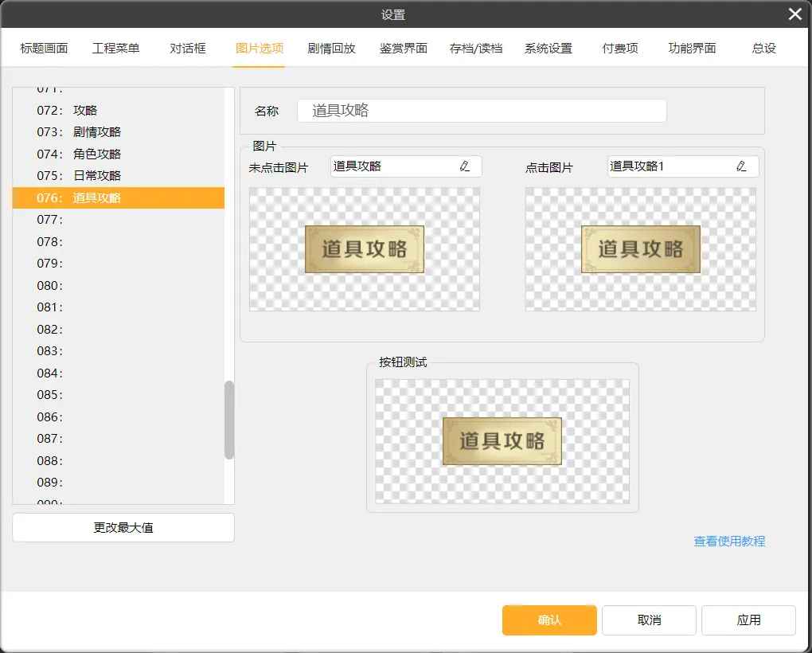The image size is (812, 653).
Task: Open the 总设 tab
Action: click(x=764, y=48)
